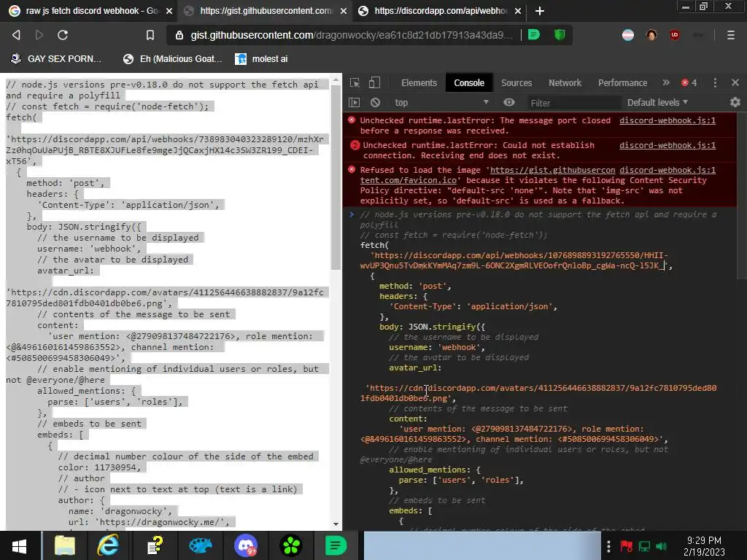Open the Discord taskbar icon
747x560 pixels.
click(x=246, y=545)
